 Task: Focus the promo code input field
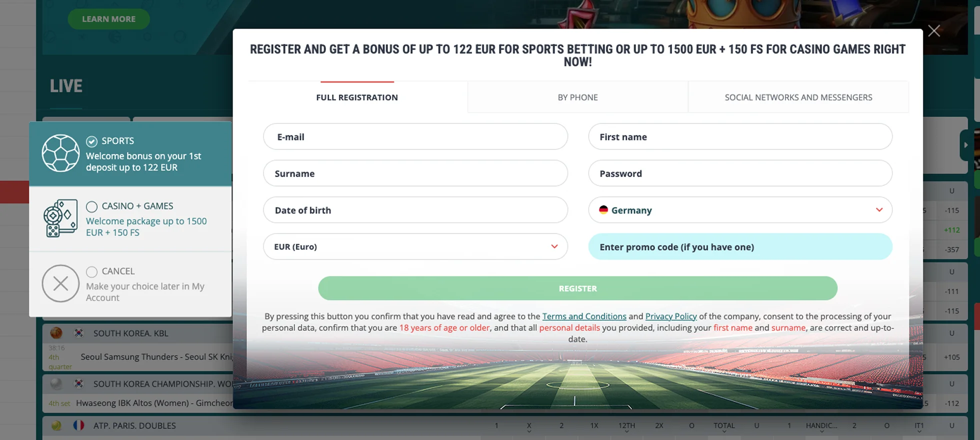740,247
